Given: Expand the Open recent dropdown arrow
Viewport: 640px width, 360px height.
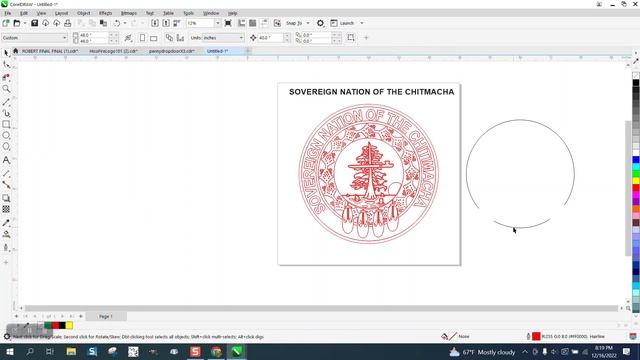Looking at the screenshot, I should pos(24,23).
